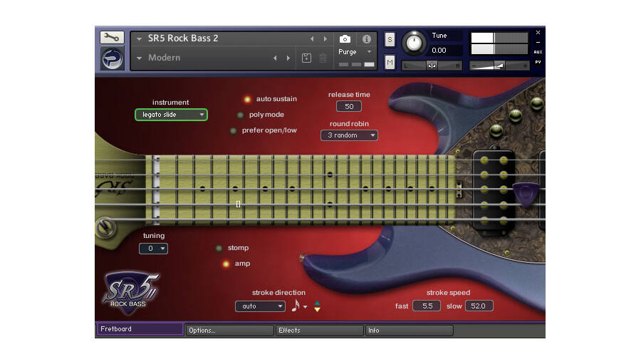This screenshot has width=641, height=364.
Task: Open the instrument info icon
Action: (x=367, y=39)
